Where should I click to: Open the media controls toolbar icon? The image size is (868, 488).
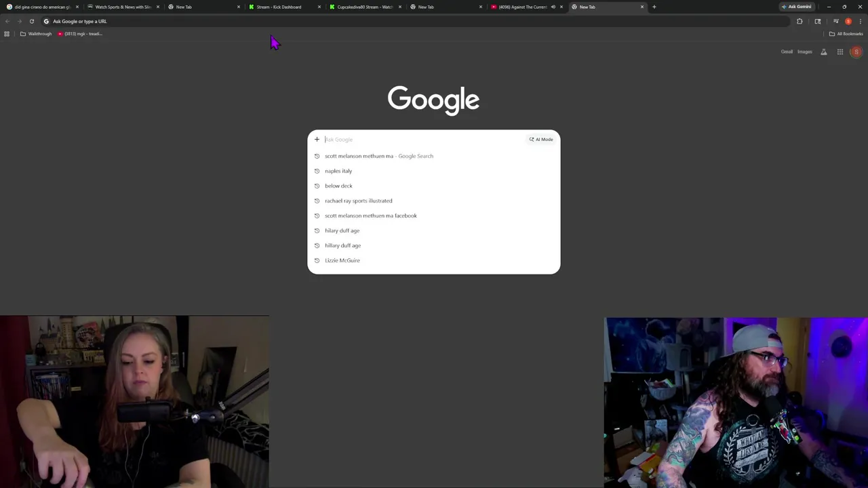point(835,21)
